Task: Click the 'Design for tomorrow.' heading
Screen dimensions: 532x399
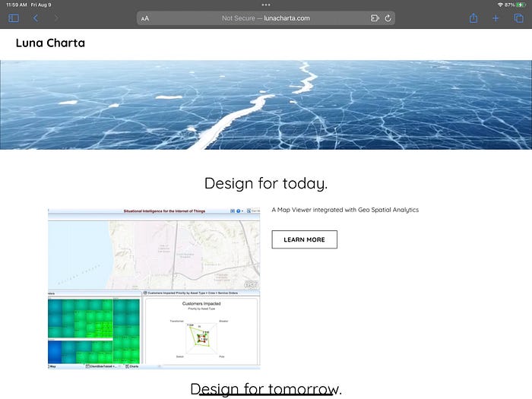Action: tap(266, 389)
